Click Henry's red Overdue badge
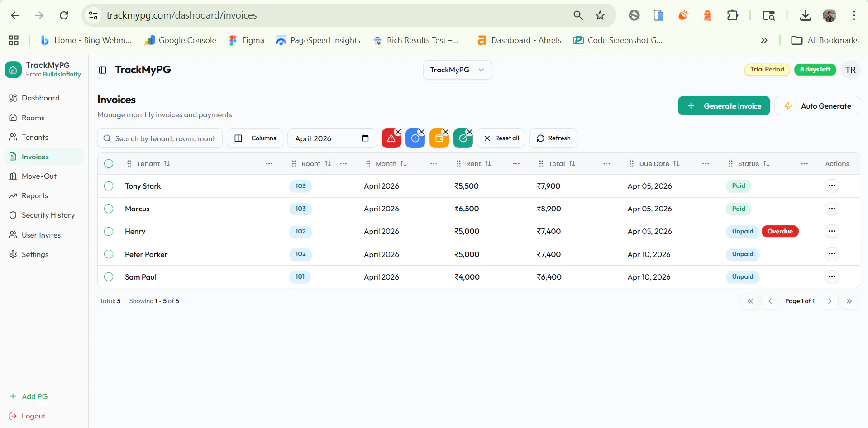Image resolution: width=868 pixels, height=428 pixels. point(780,231)
